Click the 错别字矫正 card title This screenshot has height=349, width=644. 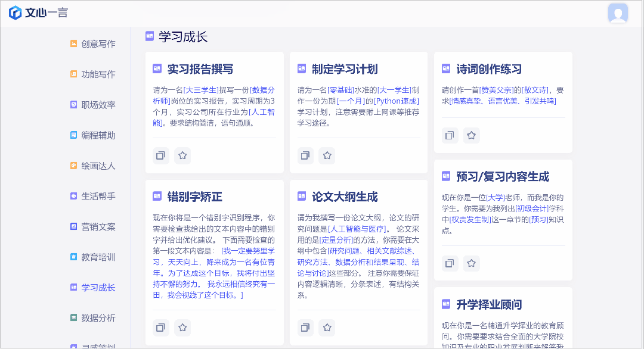point(194,197)
